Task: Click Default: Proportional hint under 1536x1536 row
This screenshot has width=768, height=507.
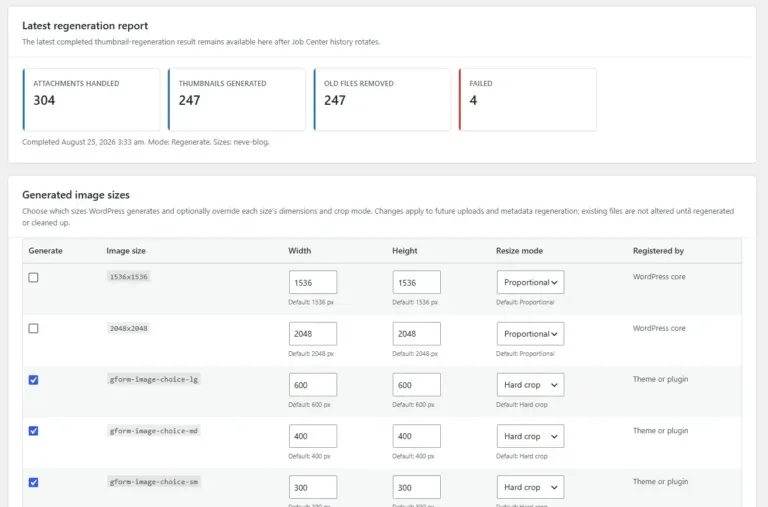Action: tap(525, 302)
